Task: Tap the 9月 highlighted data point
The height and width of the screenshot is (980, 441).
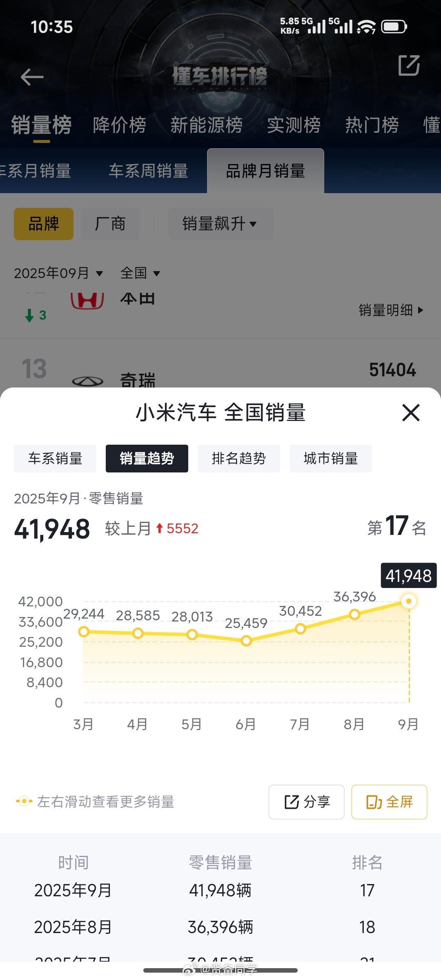Action: [x=409, y=601]
